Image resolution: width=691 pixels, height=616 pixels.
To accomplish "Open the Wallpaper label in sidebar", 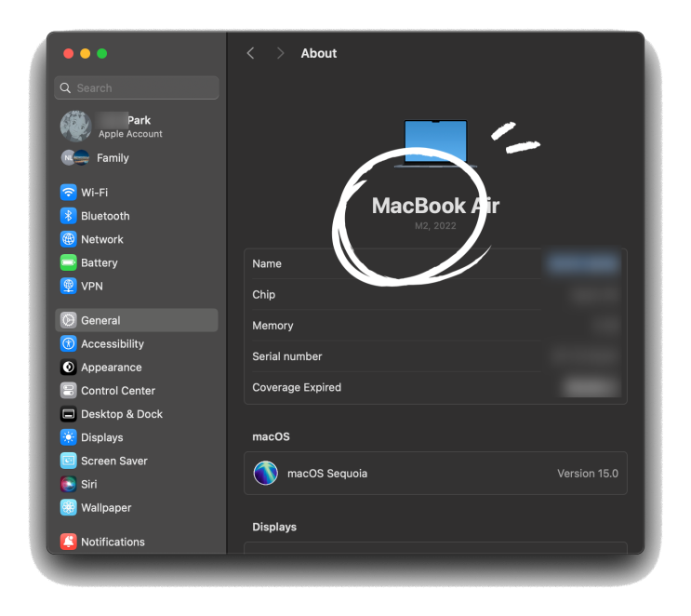I will pos(106,507).
